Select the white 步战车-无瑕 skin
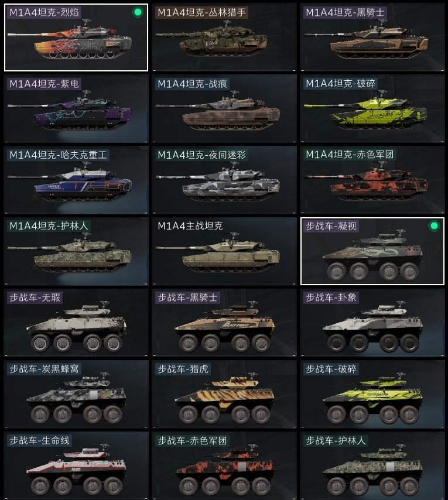The image size is (448, 500). click(76, 323)
